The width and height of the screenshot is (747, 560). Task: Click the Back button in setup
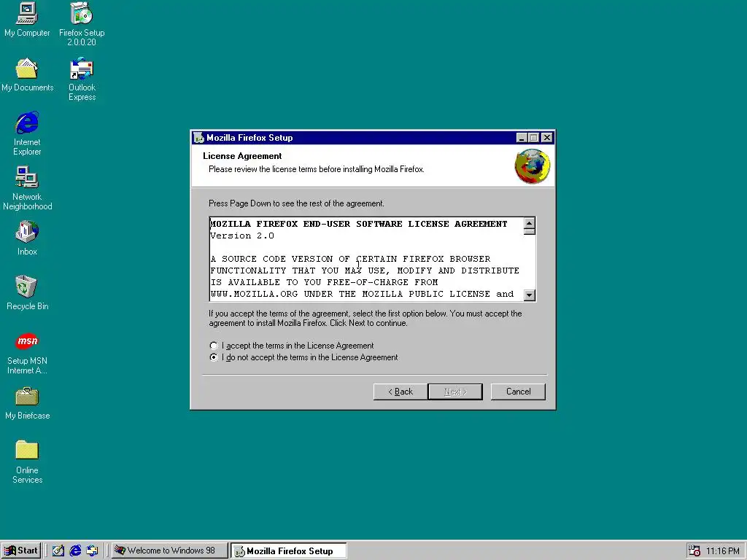click(x=400, y=392)
